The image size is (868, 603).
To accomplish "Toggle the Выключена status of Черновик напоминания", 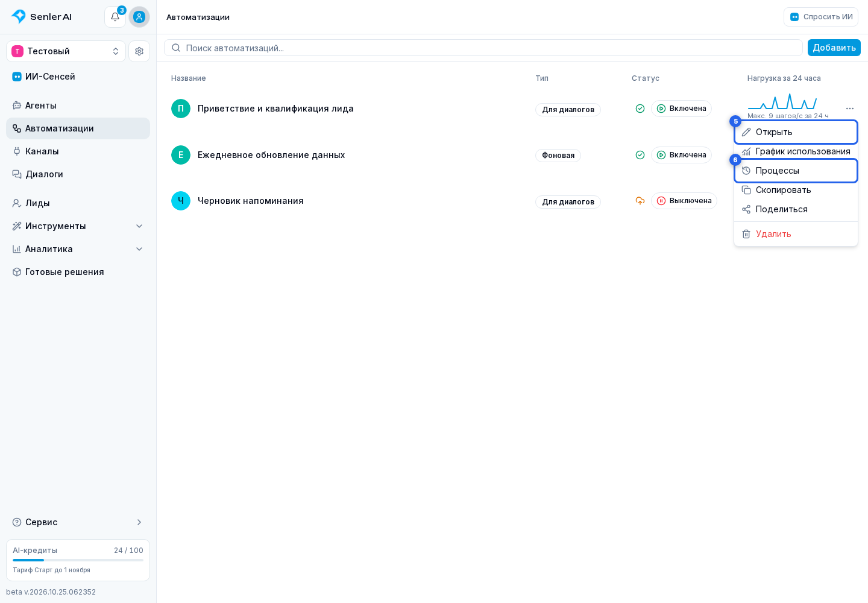I will [684, 201].
